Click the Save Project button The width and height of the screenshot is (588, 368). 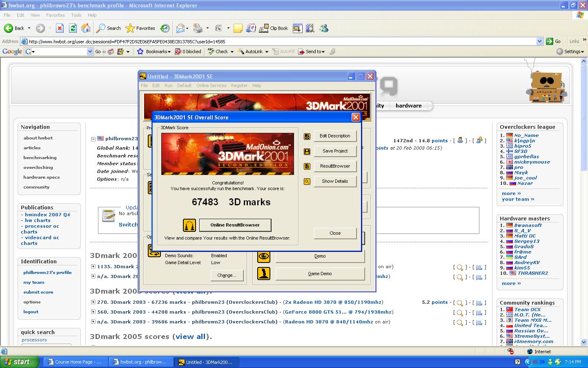(335, 151)
